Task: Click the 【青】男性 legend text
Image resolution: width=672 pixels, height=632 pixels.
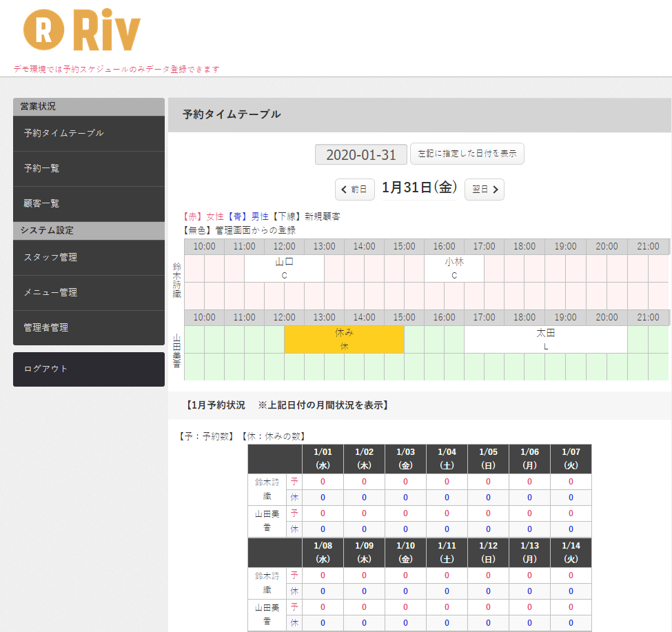Action: (247, 216)
